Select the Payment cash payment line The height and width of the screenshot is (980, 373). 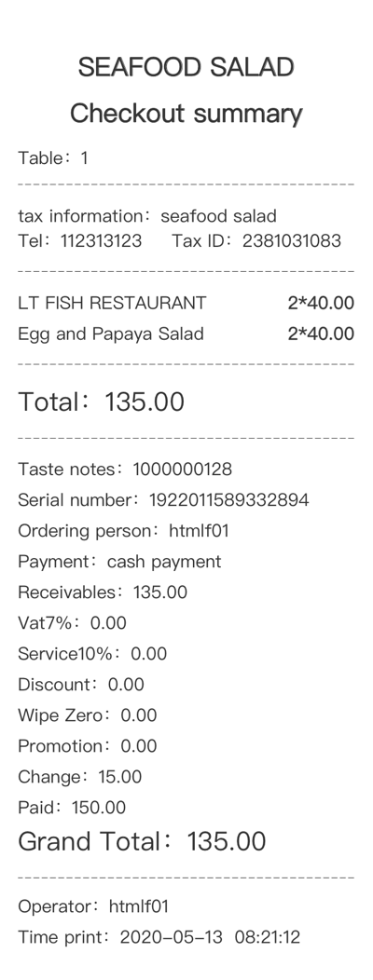tap(119, 561)
